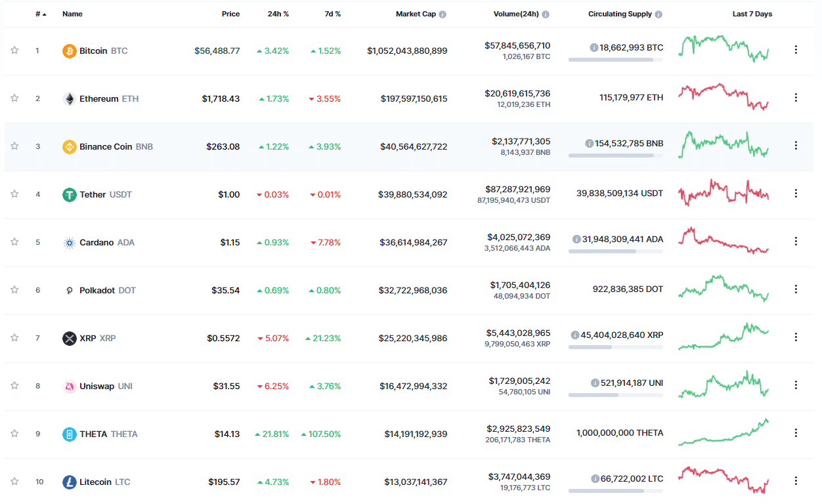Click the sort arrow on the # column

(45, 14)
